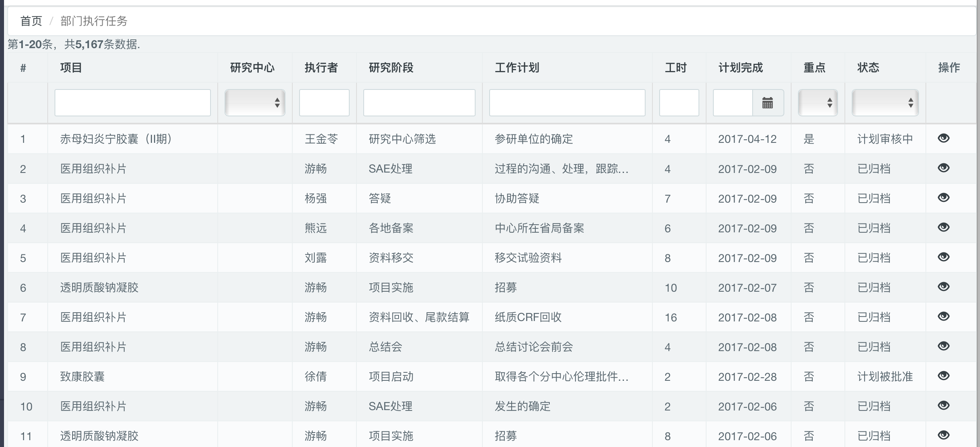Open the 状态 filter dropdown
980x447 pixels.
coord(885,103)
